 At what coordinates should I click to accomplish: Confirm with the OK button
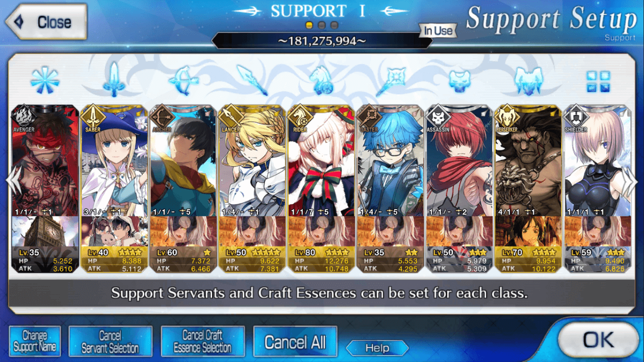(x=598, y=340)
